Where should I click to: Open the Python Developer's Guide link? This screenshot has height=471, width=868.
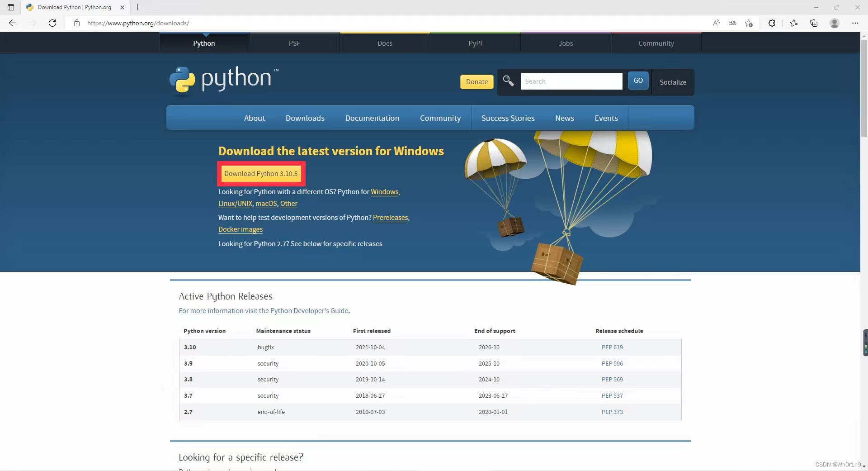click(309, 311)
